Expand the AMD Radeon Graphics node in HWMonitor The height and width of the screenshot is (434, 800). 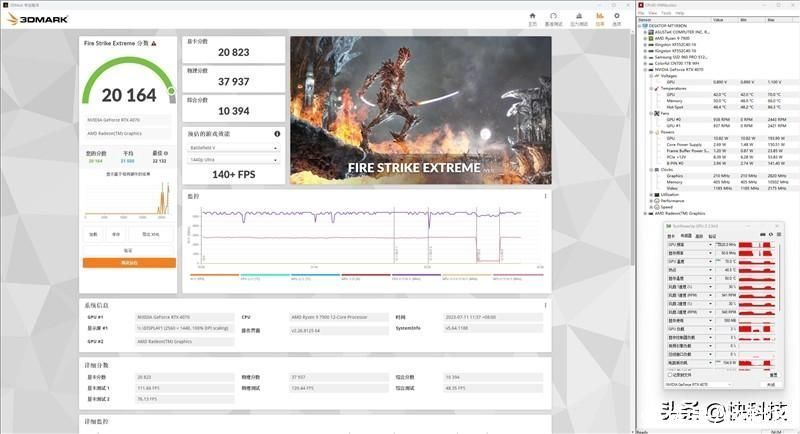(x=645, y=213)
